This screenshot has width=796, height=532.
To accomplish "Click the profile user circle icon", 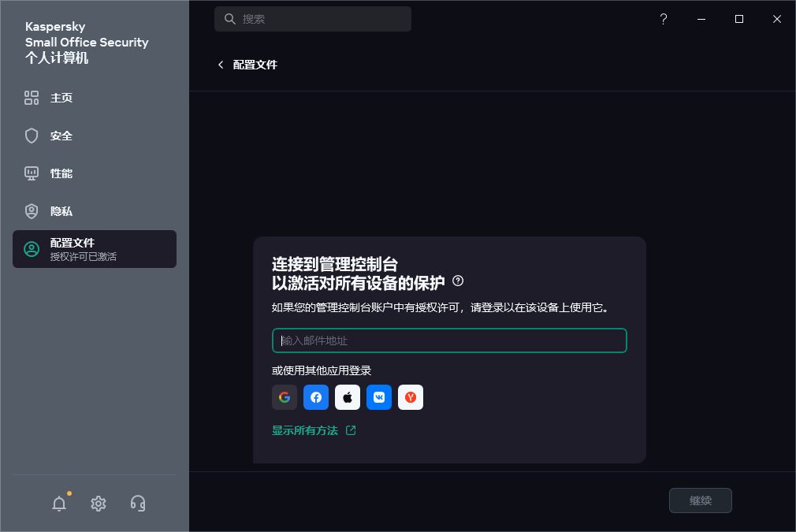I will click(x=32, y=249).
